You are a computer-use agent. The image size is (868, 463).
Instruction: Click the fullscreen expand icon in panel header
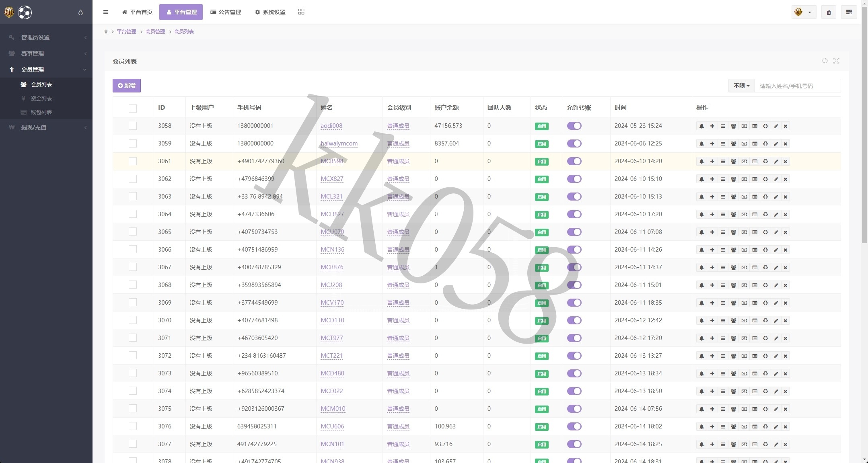click(x=837, y=61)
